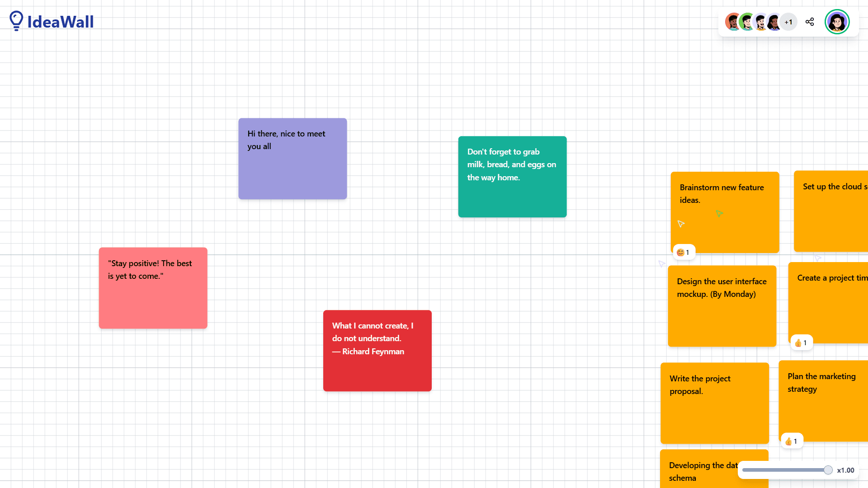Viewport: 868px width, 488px height.
Task: Select the pink 'Stay positive' quote note
Action: [x=153, y=288]
